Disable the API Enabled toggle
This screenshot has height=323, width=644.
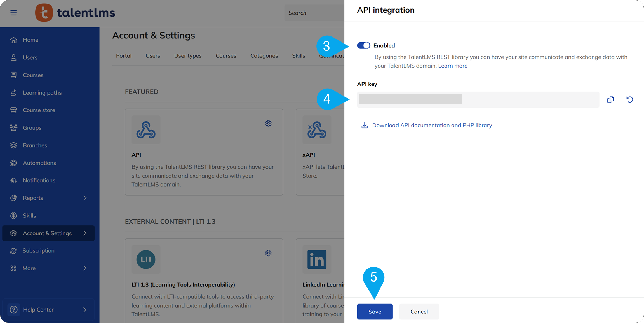click(x=363, y=45)
